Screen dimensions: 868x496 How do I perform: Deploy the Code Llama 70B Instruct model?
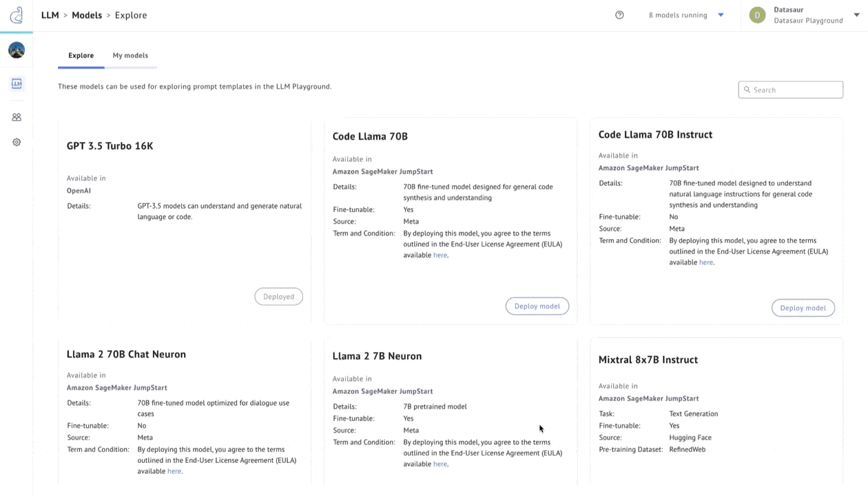[803, 308]
